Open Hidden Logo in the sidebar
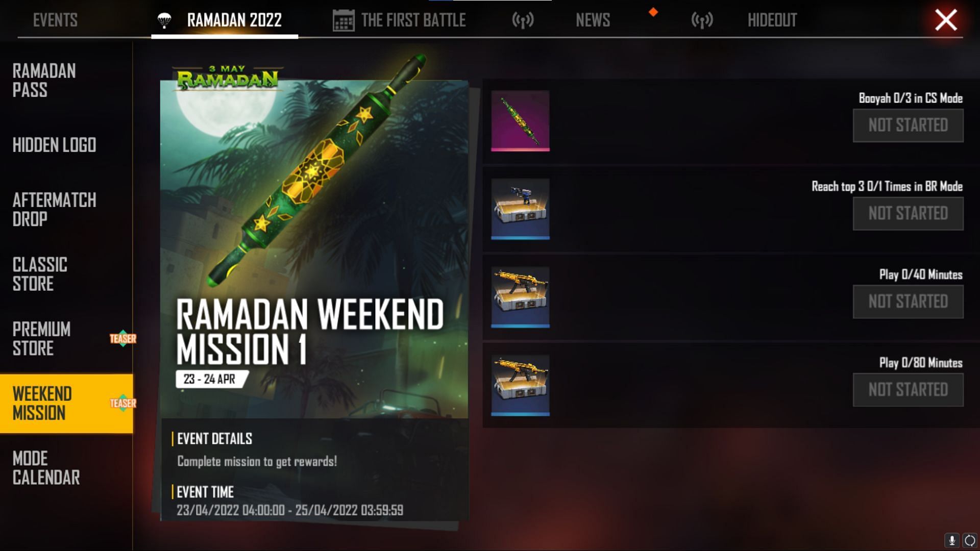980x551 pixels. click(54, 145)
